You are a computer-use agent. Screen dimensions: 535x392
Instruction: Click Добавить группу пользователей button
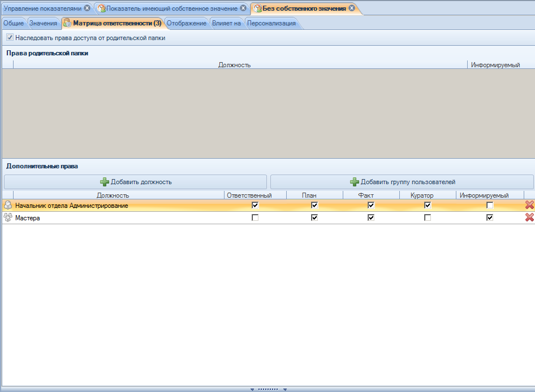402,182
